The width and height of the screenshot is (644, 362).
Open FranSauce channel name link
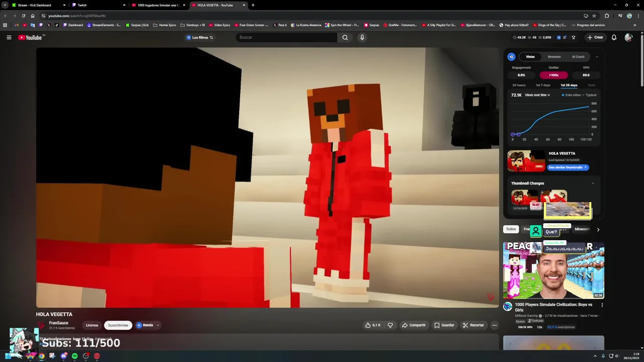coord(58,323)
